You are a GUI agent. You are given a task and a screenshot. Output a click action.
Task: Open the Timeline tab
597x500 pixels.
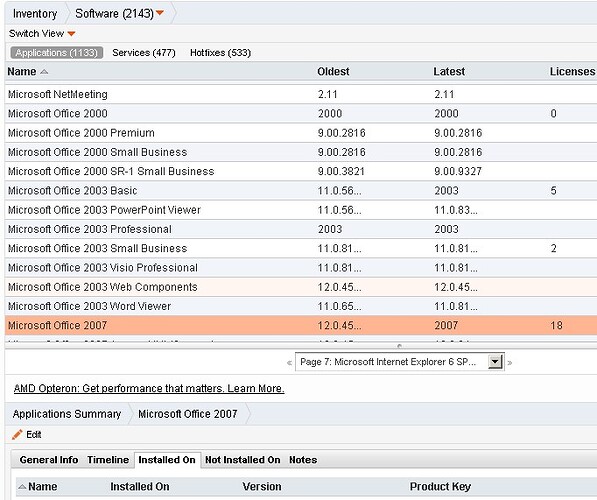pos(108,460)
